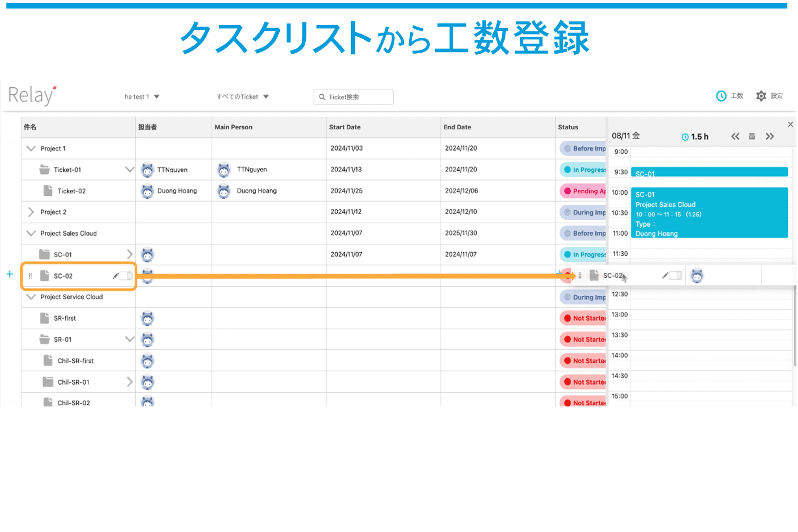Collapse the Project Sales Cloud group
798x532 pixels.
pyautogui.click(x=31, y=233)
